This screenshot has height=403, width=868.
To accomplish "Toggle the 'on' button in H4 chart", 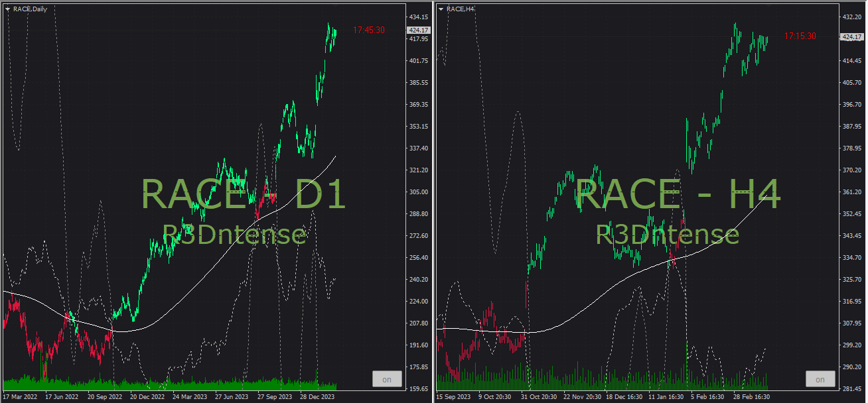I will click(x=820, y=379).
